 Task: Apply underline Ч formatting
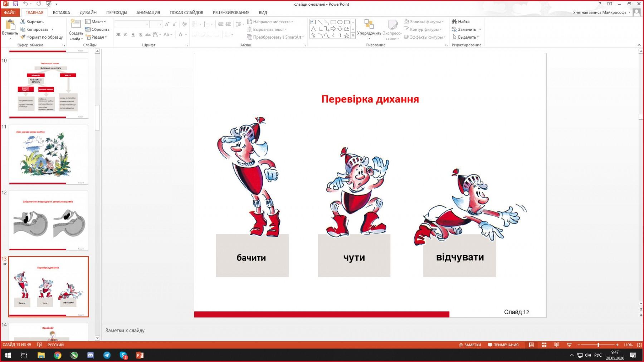click(133, 35)
